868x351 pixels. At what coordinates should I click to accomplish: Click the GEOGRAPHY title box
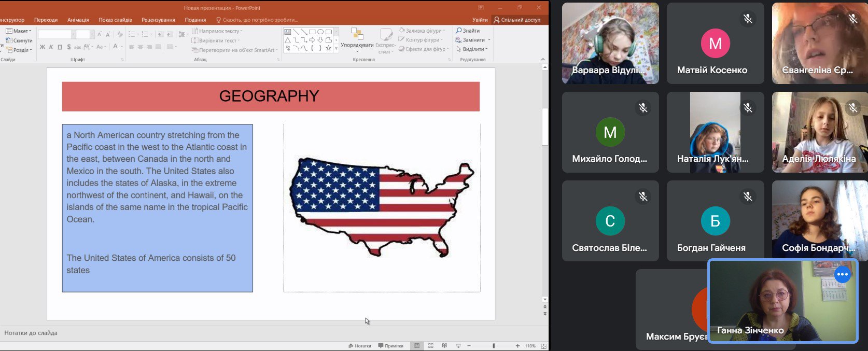271,96
